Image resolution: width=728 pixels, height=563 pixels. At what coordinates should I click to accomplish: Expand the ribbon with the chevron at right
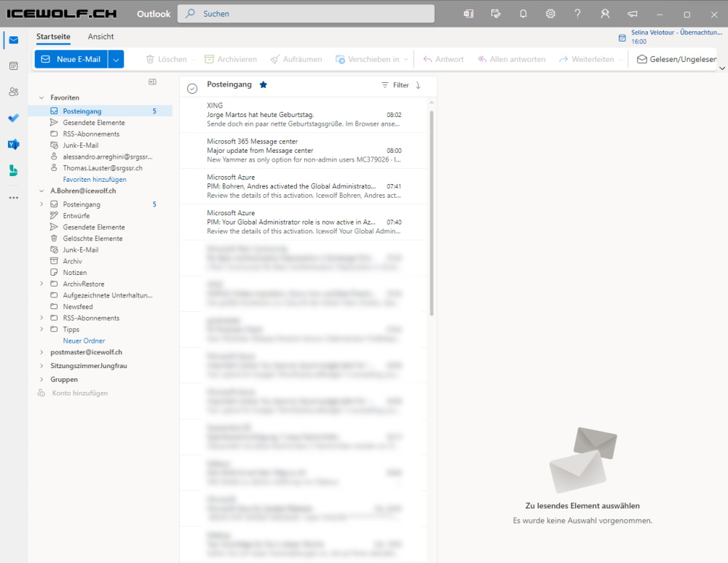(x=722, y=68)
